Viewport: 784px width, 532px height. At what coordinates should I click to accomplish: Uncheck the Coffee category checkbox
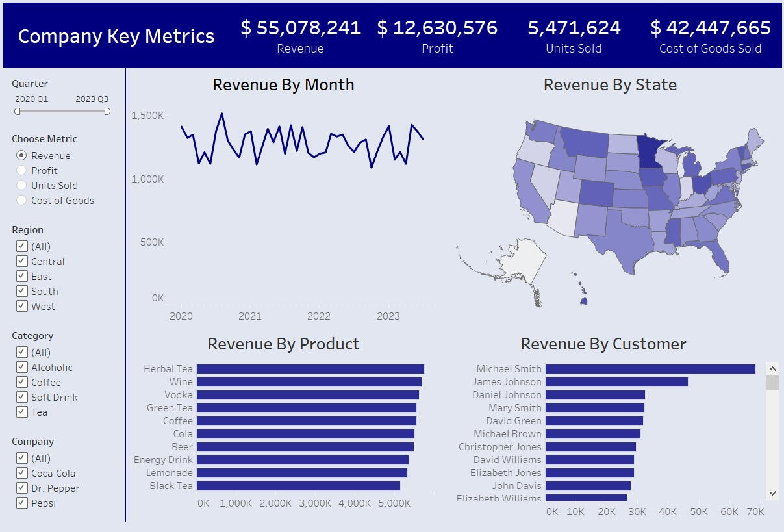click(x=22, y=382)
